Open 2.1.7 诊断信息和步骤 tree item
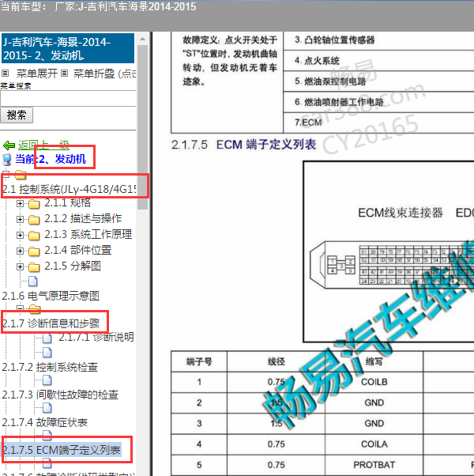The width and height of the screenshot is (474, 476). tap(51, 323)
